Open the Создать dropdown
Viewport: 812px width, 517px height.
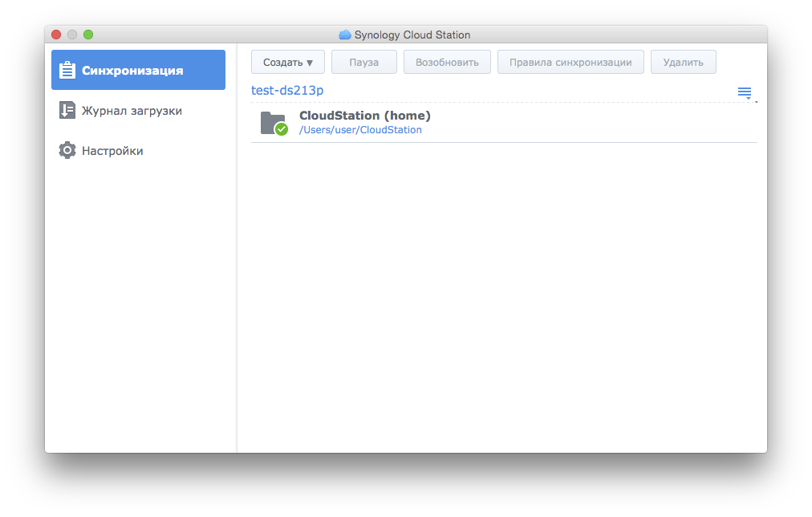click(x=288, y=62)
